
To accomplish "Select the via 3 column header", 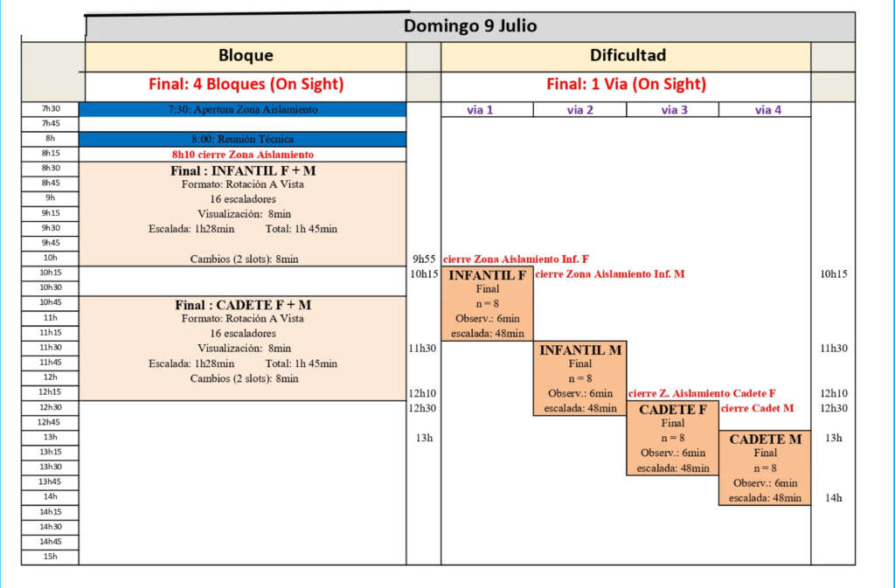I will 673,110.
